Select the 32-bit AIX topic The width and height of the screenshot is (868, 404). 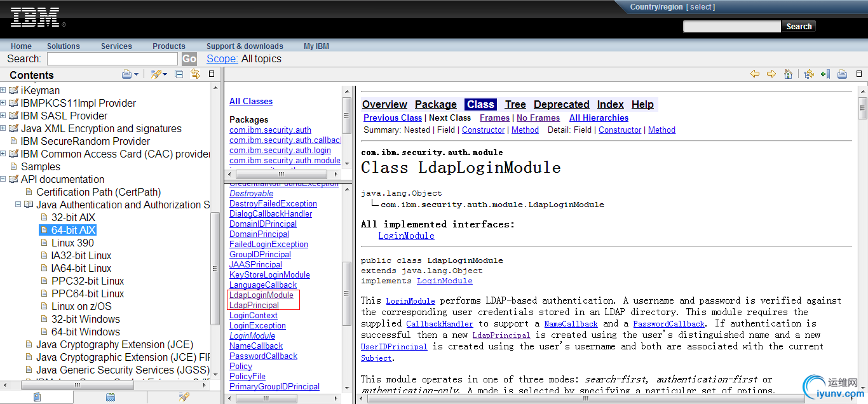pyautogui.click(x=73, y=217)
